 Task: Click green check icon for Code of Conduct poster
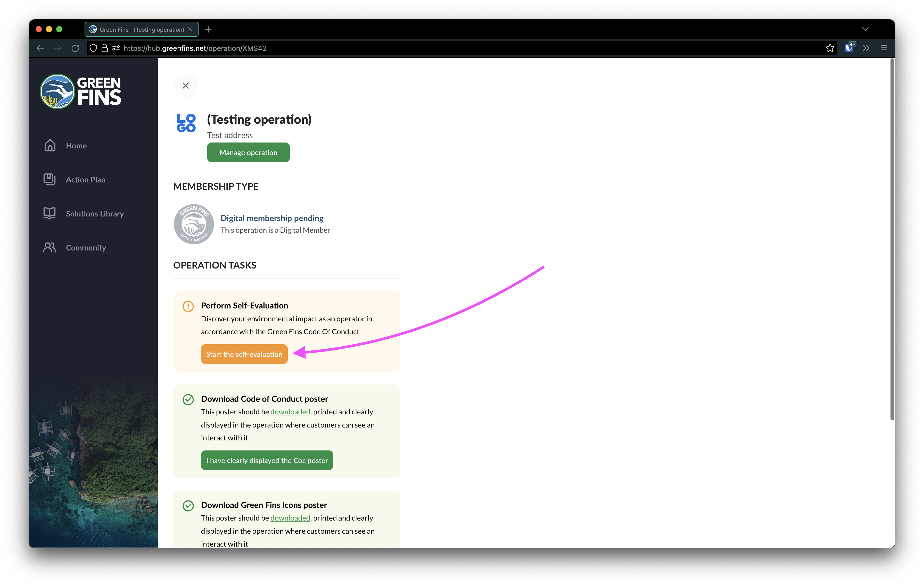click(x=188, y=399)
